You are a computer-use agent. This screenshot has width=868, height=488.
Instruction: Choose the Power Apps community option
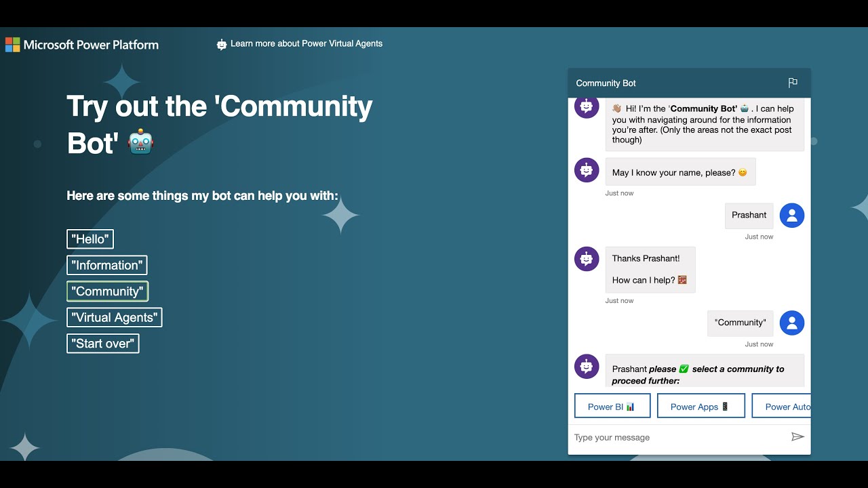(x=701, y=406)
